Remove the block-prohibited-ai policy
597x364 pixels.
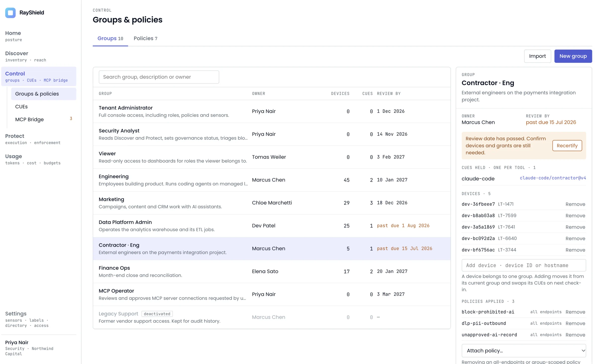coord(575,312)
